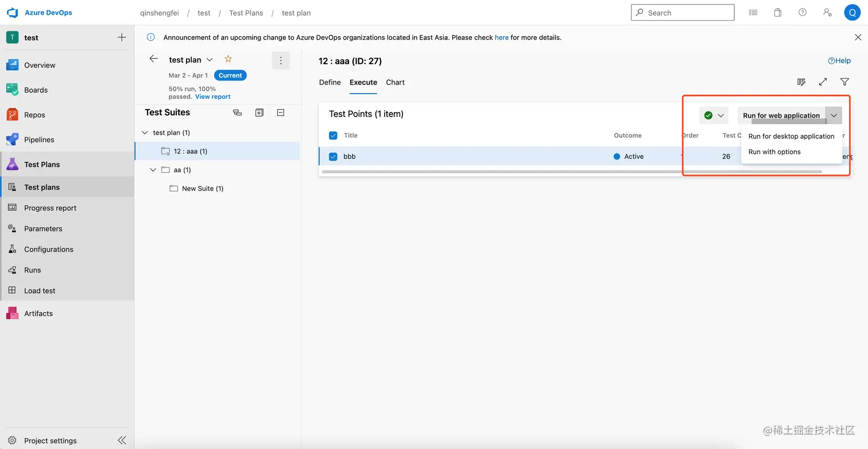Focus the Search box
The height and width of the screenshot is (449, 868).
tap(683, 13)
